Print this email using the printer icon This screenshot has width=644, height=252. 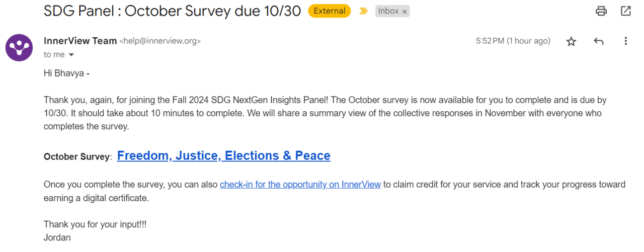tap(601, 11)
